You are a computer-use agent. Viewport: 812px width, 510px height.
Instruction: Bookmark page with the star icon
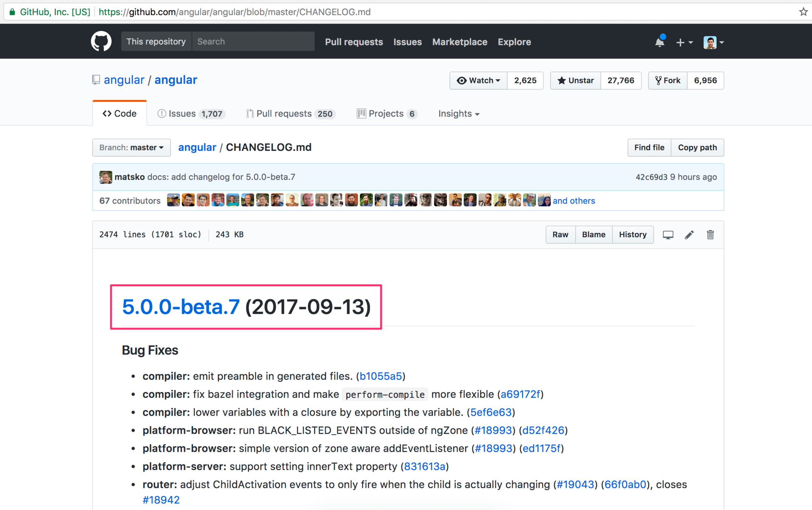(803, 12)
